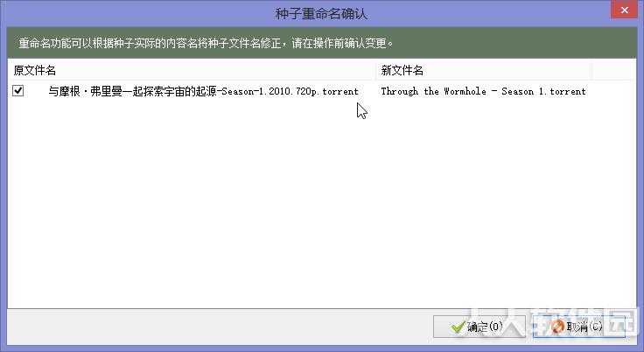
Task: Sort by the 新文件名 column header
Action: point(483,70)
